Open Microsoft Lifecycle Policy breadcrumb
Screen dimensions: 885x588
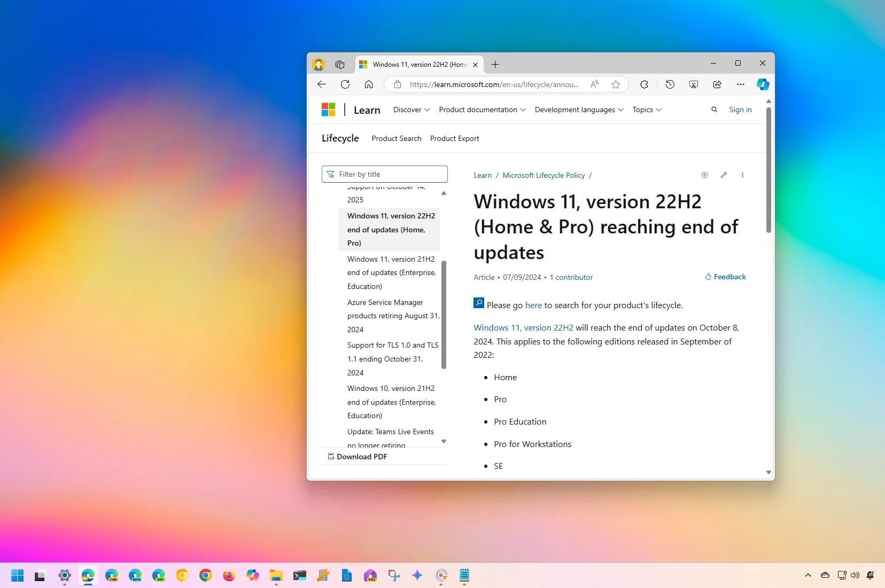click(544, 175)
